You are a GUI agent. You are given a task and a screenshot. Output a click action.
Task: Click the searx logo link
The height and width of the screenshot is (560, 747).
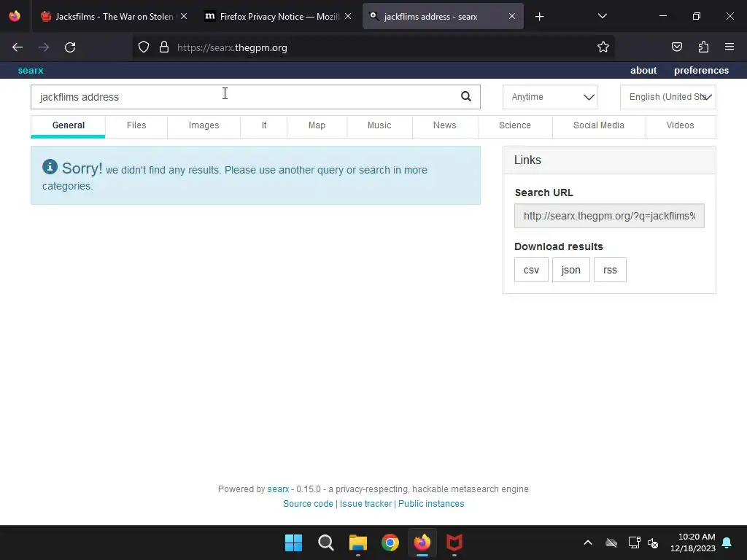pos(31,71)
